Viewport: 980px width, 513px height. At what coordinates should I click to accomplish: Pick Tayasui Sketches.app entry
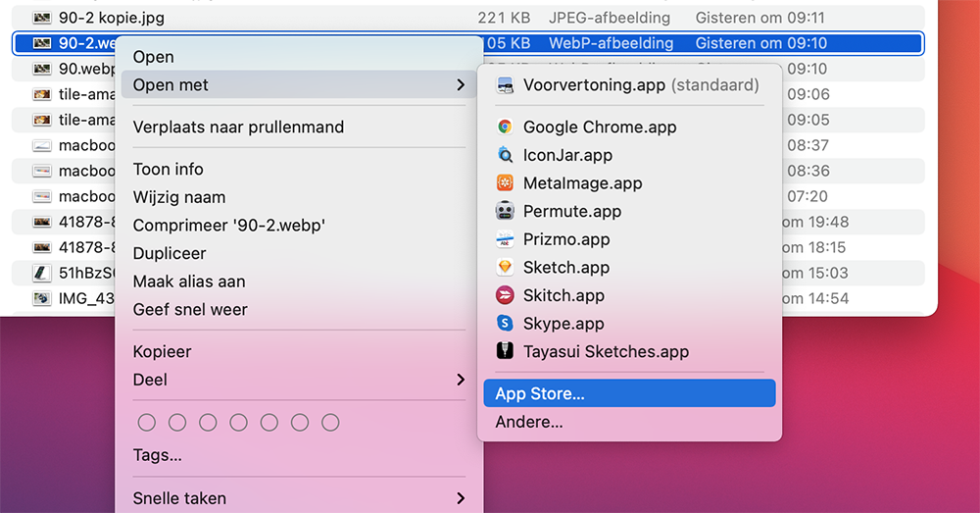(x=629, y=351)
